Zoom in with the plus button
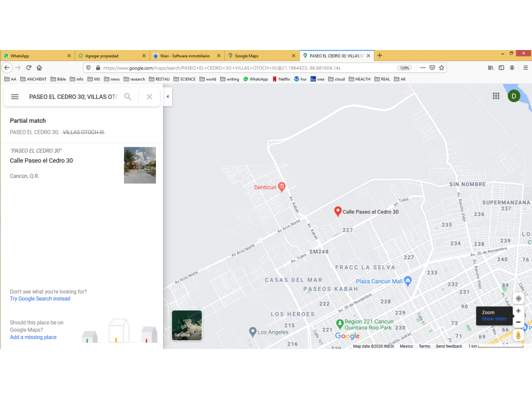This screenshot has width=532, height=399. tap(518, 311)
